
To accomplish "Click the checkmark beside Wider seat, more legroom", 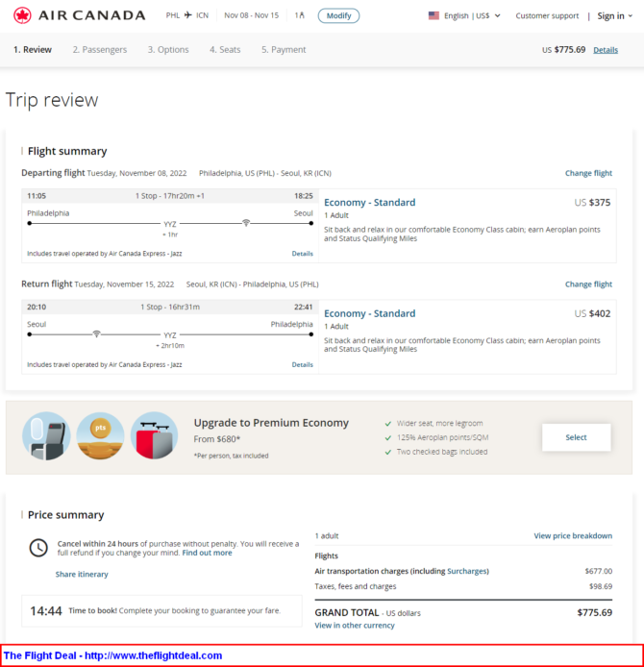I will 388,424.
